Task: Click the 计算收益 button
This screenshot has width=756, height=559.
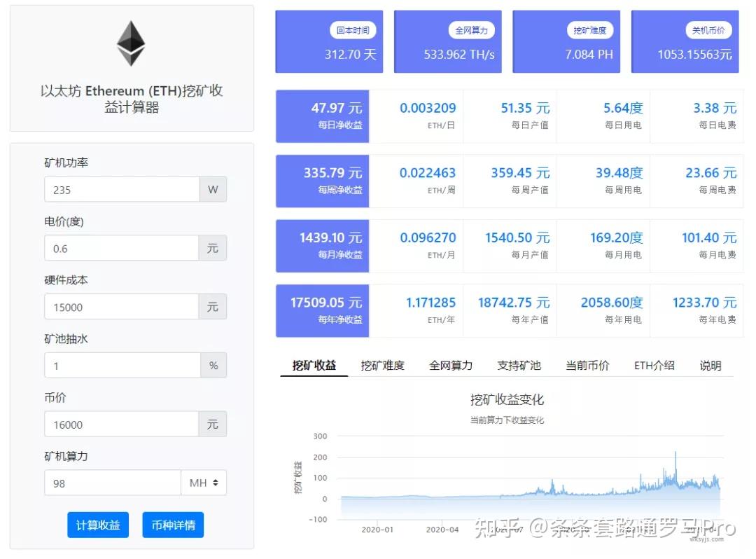Action: click(98, 525)
